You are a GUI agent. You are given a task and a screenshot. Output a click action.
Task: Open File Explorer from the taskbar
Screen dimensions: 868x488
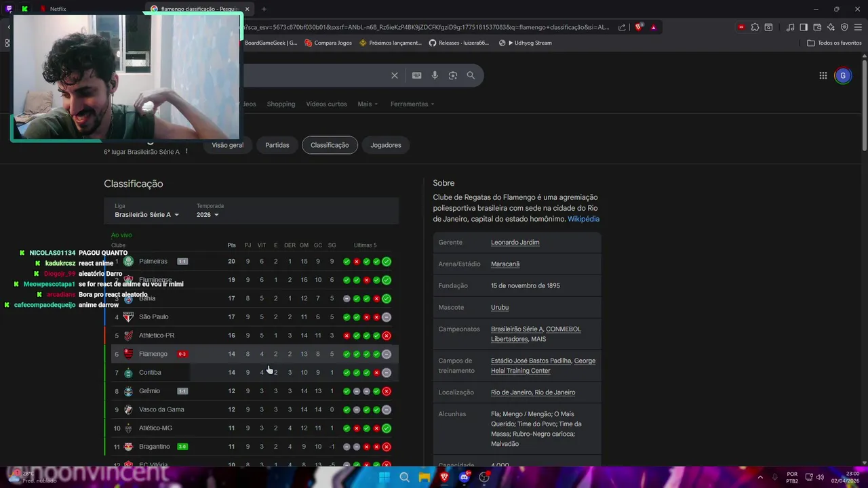point(425,477)
